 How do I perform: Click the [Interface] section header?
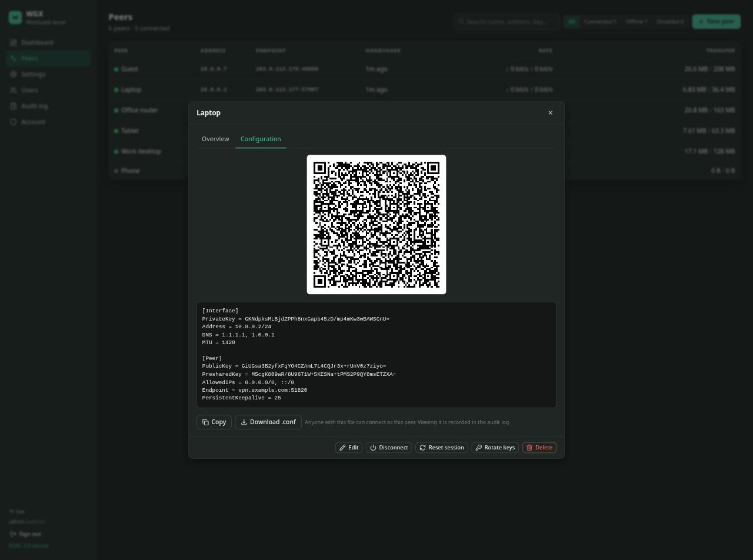[x=220, y=311]
